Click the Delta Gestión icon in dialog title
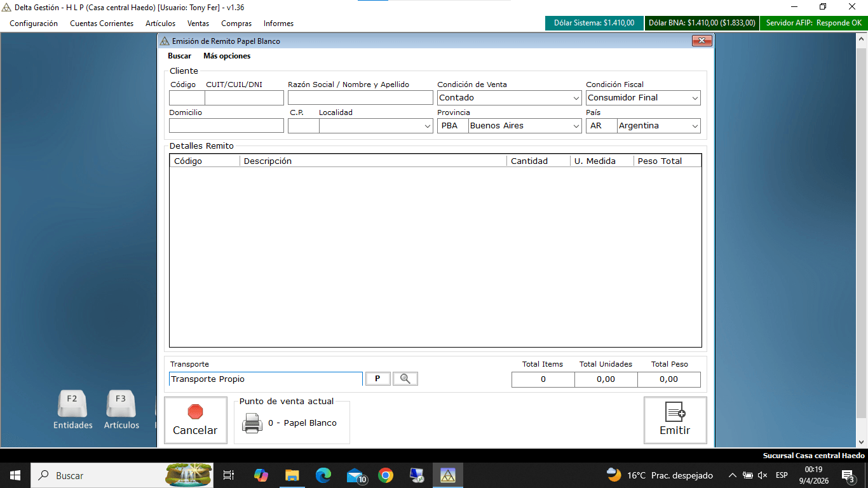Image resolution: width=868 pixels, height=488 pixels. pyautogui.click(x=165, y=41)
